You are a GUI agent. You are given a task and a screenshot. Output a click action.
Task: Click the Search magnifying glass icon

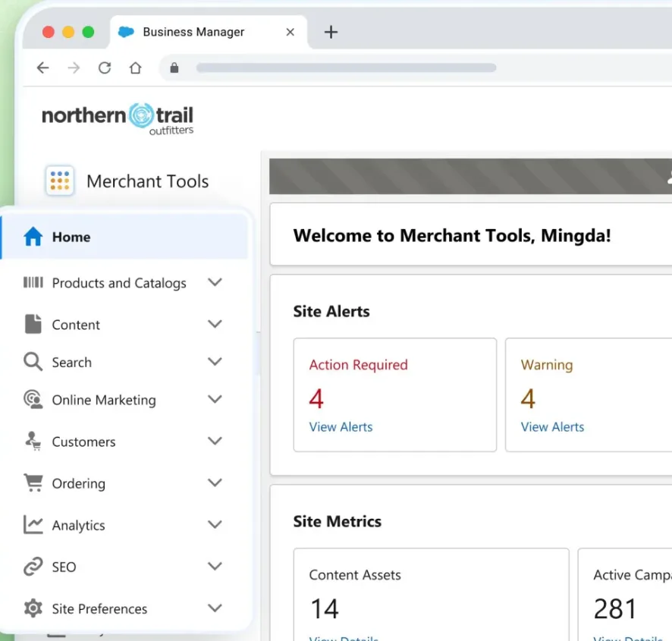click(x=33, y=362)
